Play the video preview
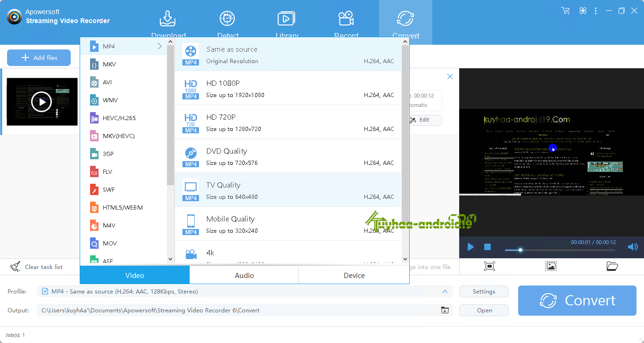The height and width of the screenshot is (343, 644). click(x=470, y=247)
